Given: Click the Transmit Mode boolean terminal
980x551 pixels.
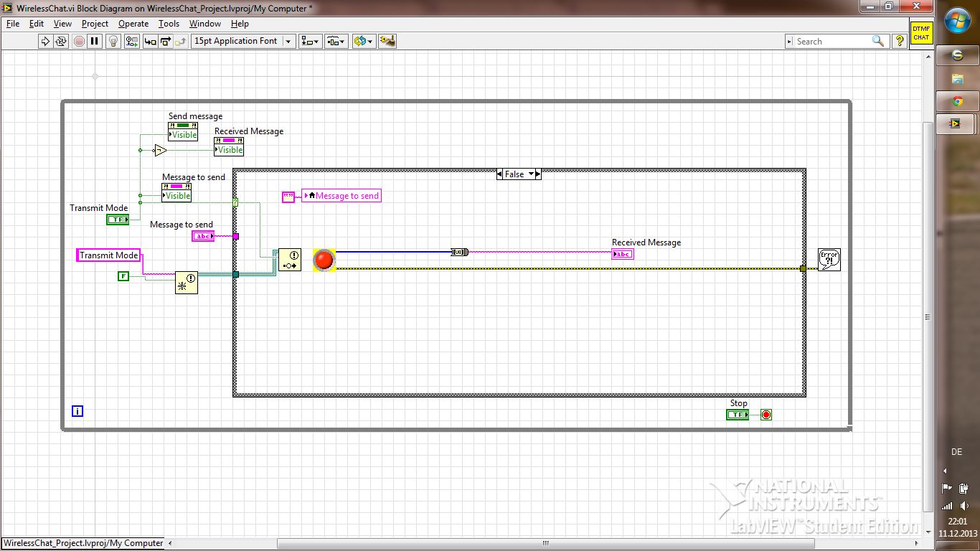Looking at the screenshot, I should click(x=117, y=220).
